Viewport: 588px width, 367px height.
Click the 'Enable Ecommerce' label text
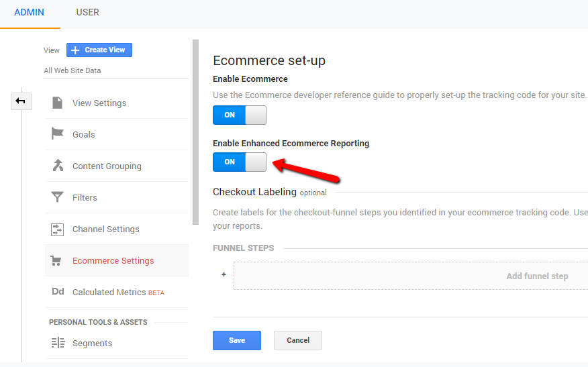point(250,79)
